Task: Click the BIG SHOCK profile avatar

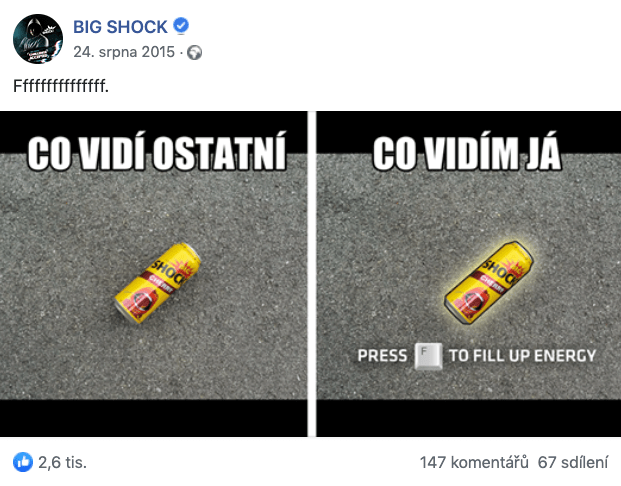Action: (36, 37)
